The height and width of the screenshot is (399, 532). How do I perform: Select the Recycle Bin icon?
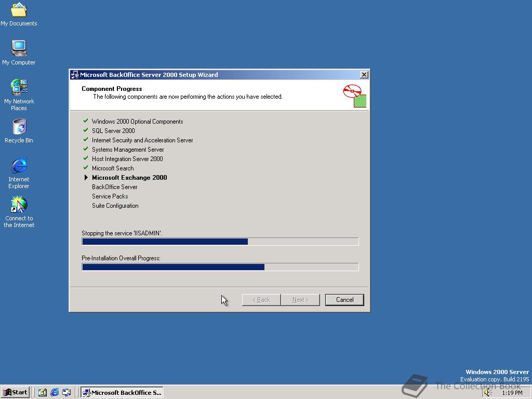point(19,131)
